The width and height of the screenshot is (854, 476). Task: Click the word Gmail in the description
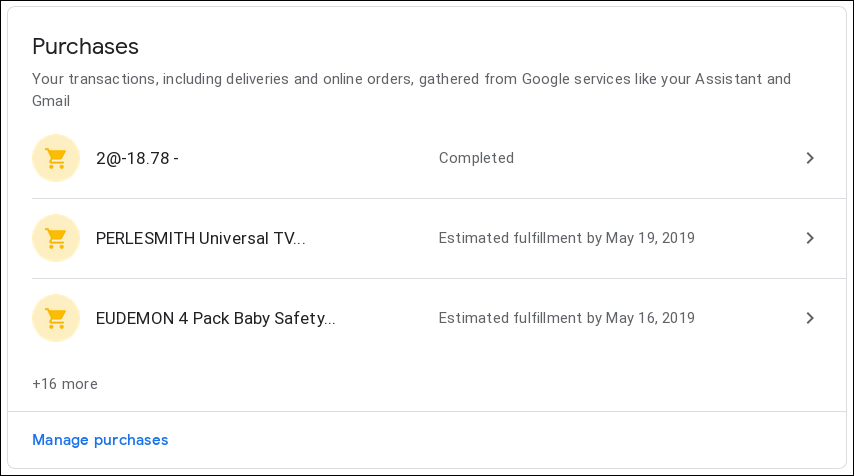tap(51, 101)
